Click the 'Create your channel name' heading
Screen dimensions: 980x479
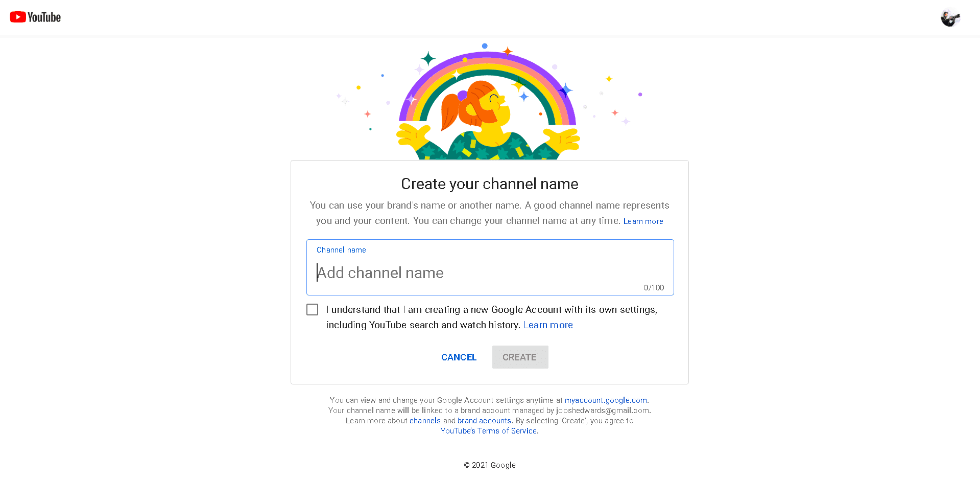pos(489,184)
